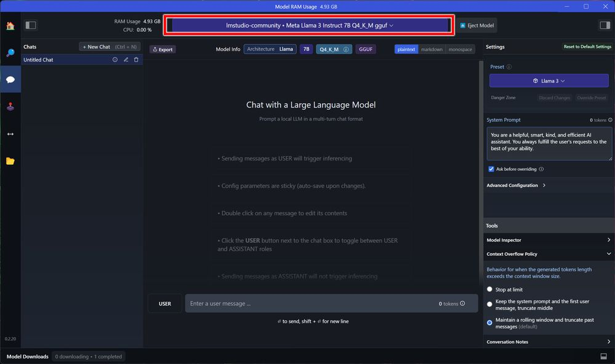Click the message tokens info icon
The image size is (615, 364).
(x=462, y=303)
